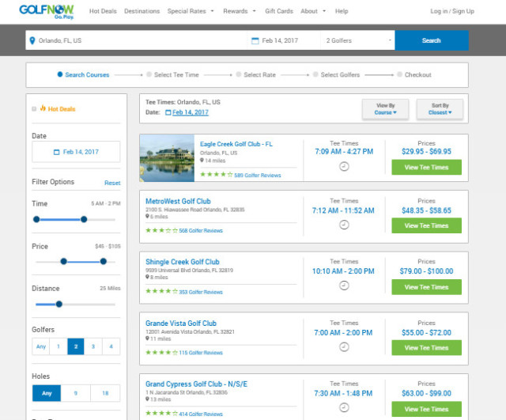Click star rating for Grande Vista Golf Club
This screenshot has width=506, height=420.
click(x=161, y=352)
